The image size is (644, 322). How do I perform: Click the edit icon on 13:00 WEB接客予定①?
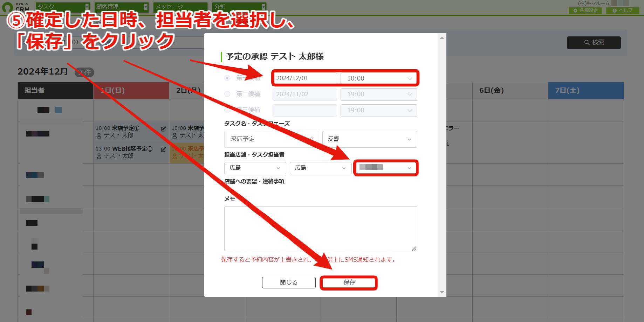pyautogui.click(x=163, y=149)
